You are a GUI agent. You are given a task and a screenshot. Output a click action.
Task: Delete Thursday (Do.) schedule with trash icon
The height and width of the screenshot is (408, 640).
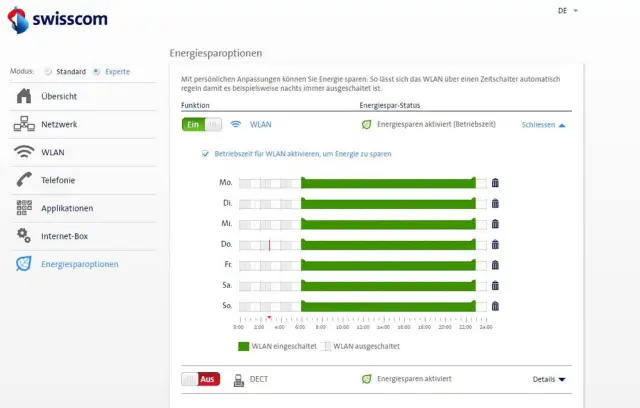pyautogui.click(x=495, y=244)
